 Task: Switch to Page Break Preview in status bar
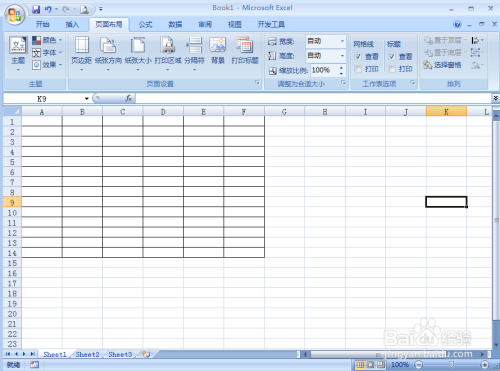[381, 365]
